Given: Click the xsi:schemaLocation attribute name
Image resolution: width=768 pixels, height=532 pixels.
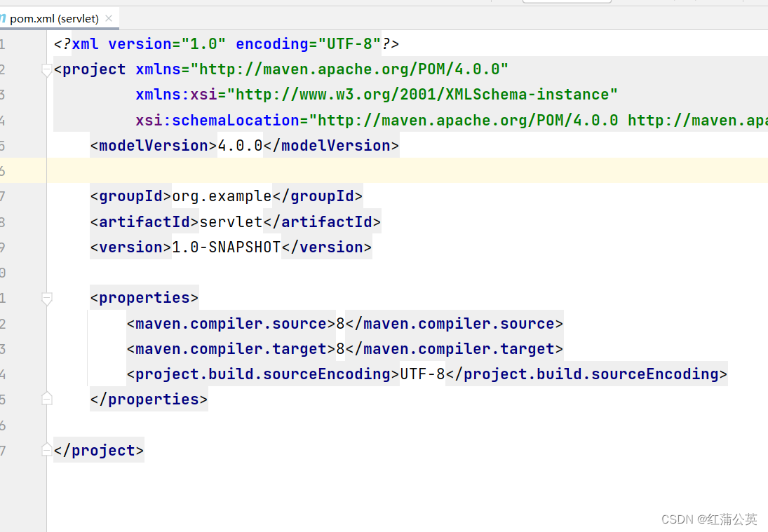Looking at the screenshot, I should [217, 121].
